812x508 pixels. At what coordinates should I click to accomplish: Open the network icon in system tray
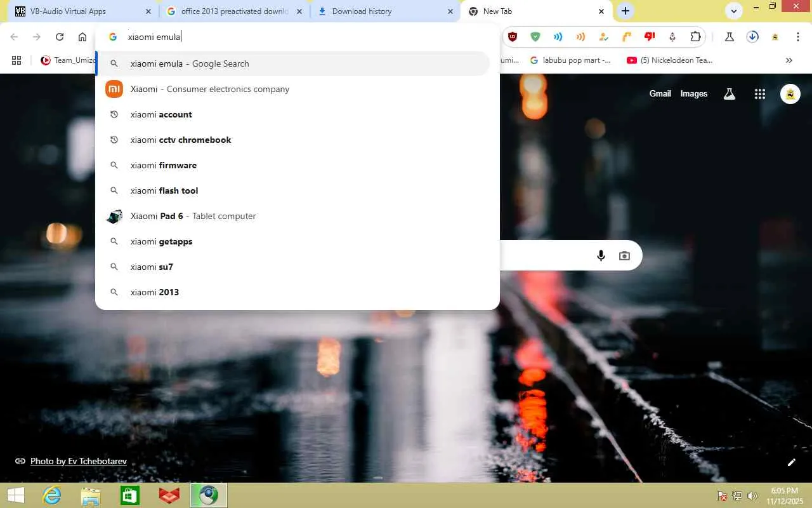pyautogui.click(x=737, y=496)
